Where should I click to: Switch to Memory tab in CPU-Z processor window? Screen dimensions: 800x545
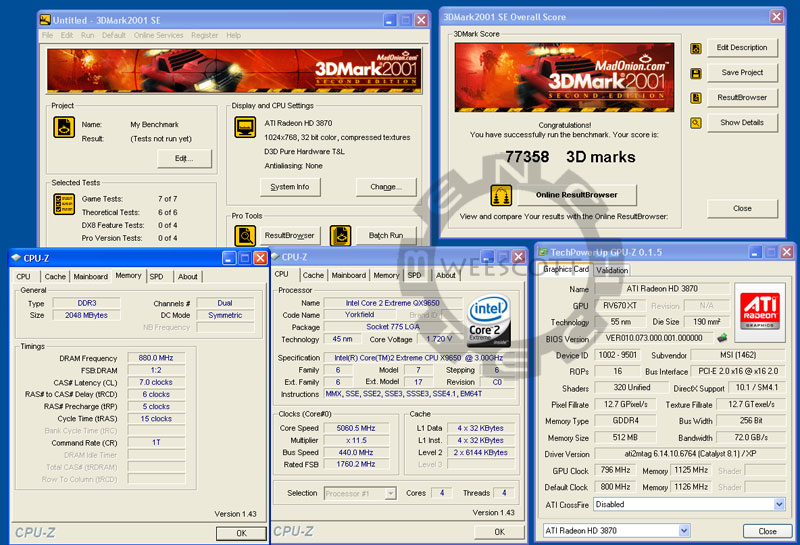[386, 276]
